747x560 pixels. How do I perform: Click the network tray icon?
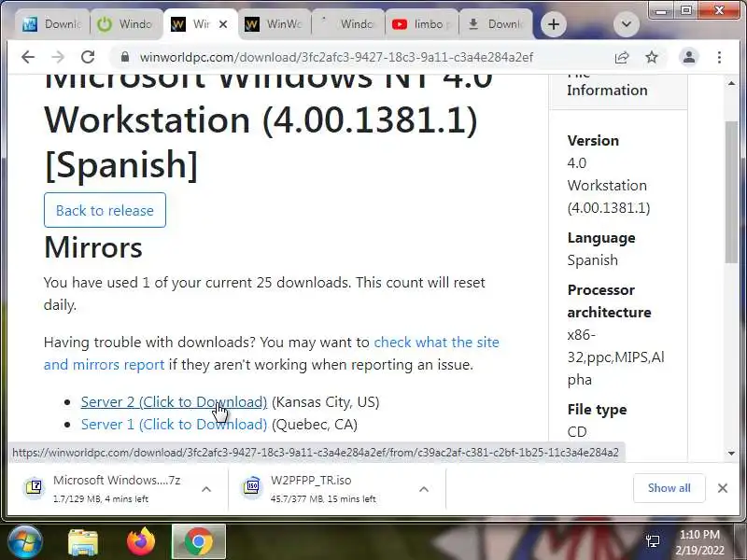coord(652,541)
